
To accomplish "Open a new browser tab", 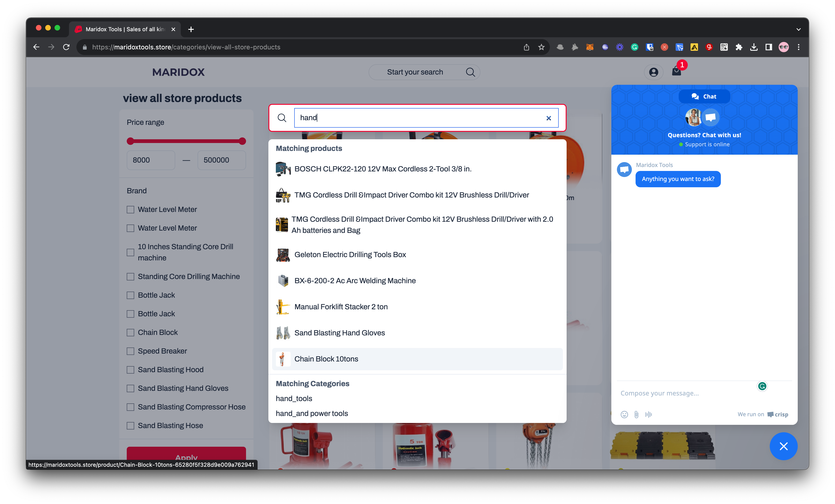I will 191,30.
